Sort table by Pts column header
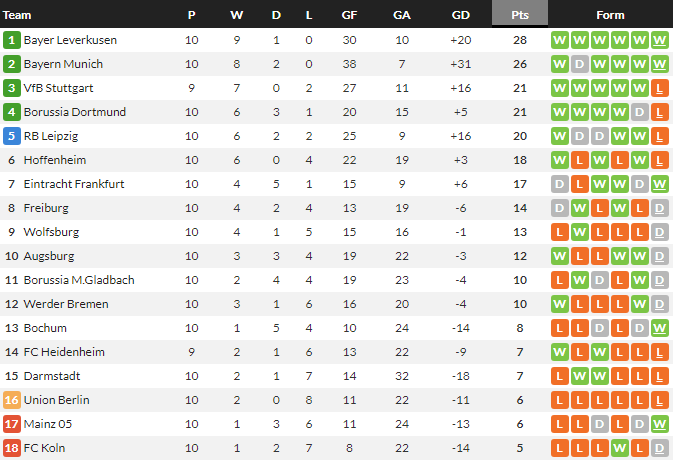The height and width of the screenshot is (460, 673). pyautogui.click(x=520, y=15)
